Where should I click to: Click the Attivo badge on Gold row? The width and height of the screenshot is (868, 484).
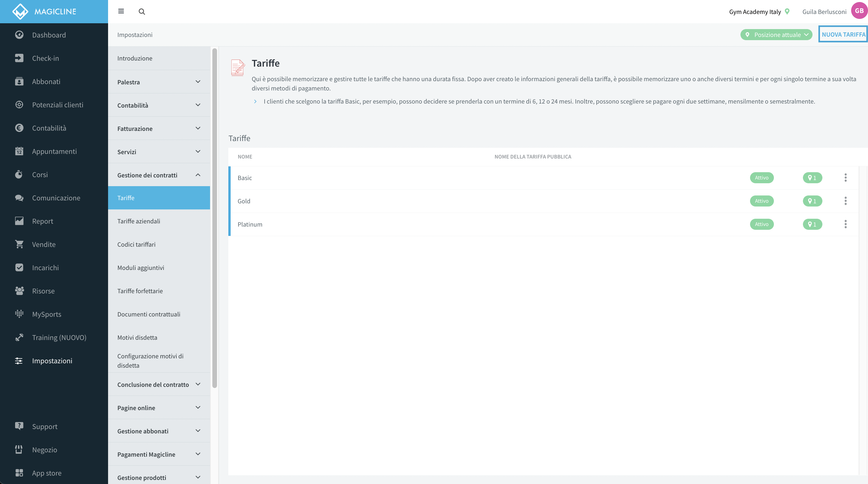pyautogui.click(x=761, y=201)
